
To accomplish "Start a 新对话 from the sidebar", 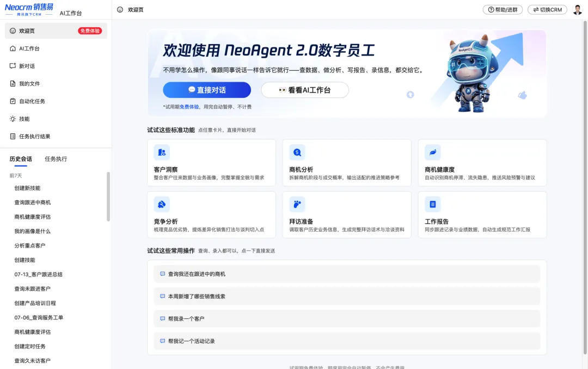I will click(x=56, y=66).
